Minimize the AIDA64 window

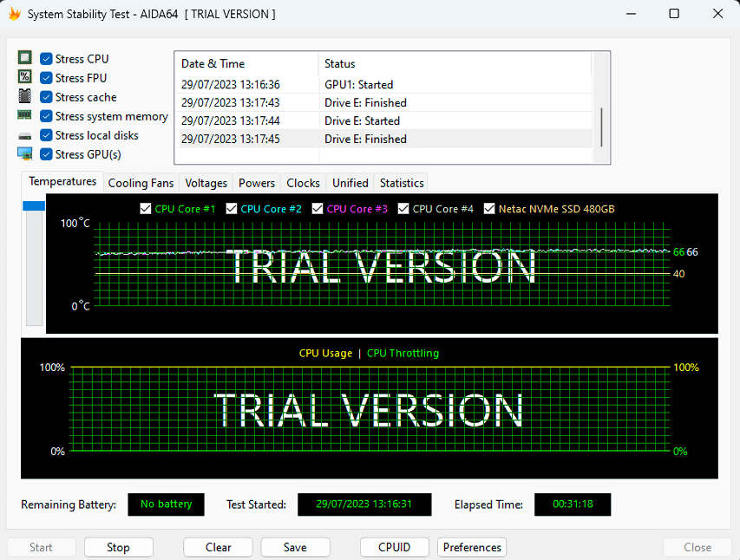631,14
